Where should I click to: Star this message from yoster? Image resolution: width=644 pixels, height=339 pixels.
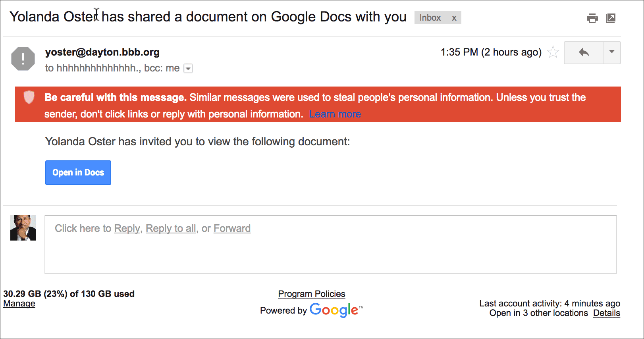pyautogui.click(x=553, y=52)
